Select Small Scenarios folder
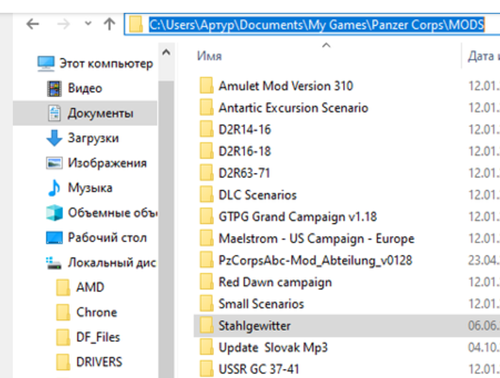 (x=261, y=304)
